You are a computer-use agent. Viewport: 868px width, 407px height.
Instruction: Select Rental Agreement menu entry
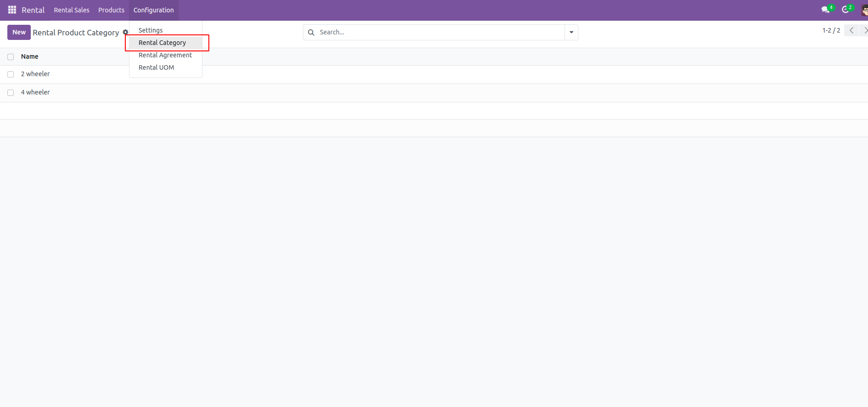point(165,55)
